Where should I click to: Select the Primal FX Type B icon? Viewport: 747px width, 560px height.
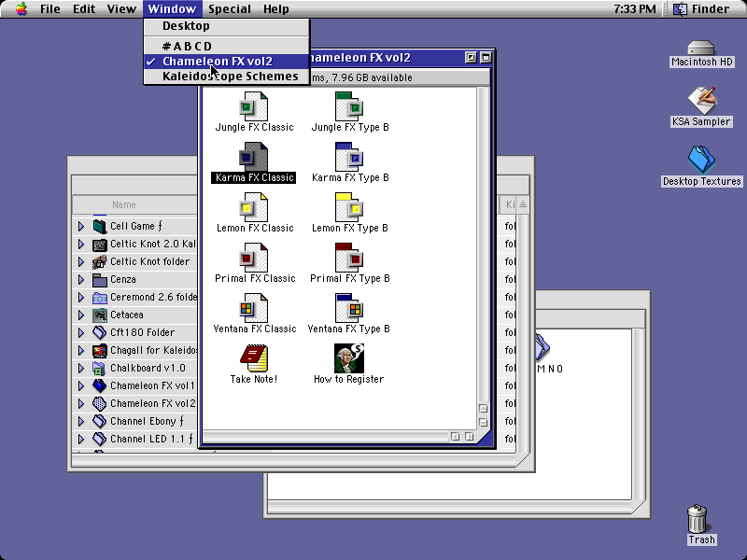[349, 258]
